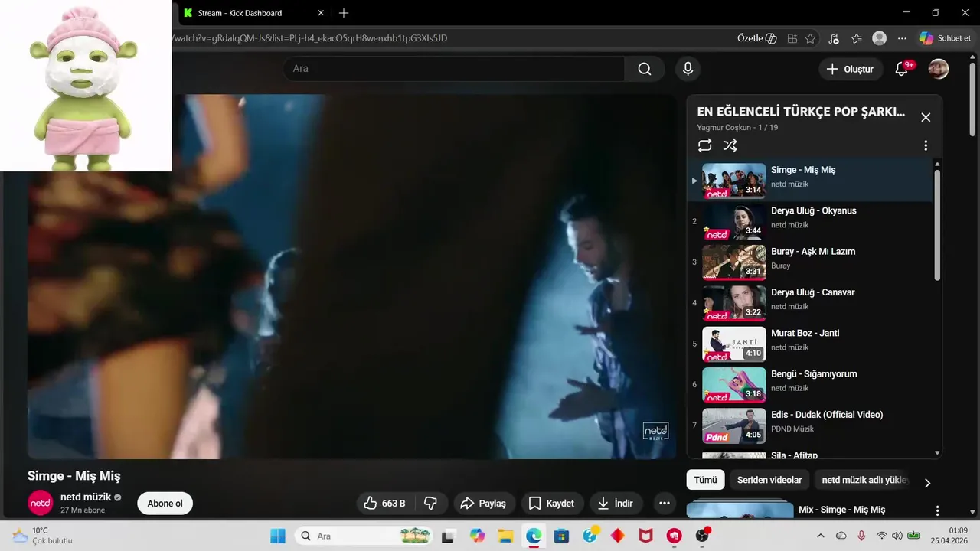This screenshot has width=980, height=551.
Task: Click the Paylaş share button
Action: (x=483, y=503)
